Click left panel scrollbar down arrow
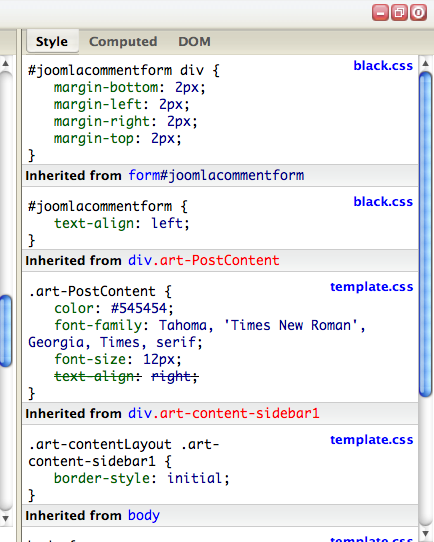This screenshot has width=434, height=542. (x=6, y=518)
